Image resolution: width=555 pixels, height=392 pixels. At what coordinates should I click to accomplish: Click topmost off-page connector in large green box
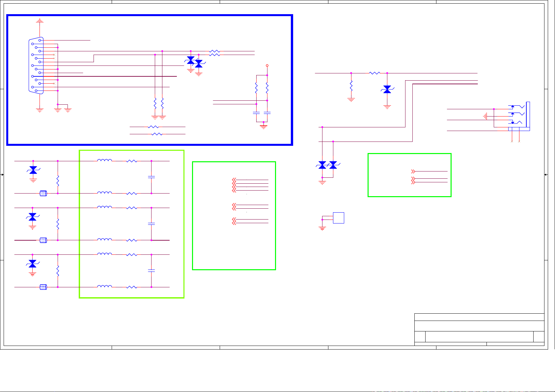click(x=234, y=180)
